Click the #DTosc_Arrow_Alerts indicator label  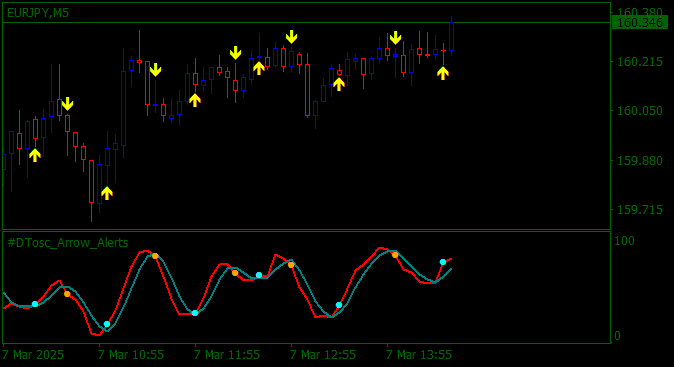coord(68,243)
